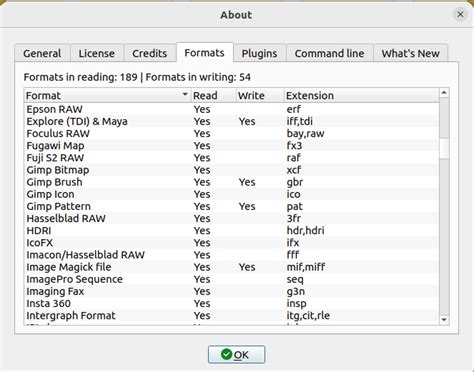Sort by the Read column header
The height and width of the screenshot is (372, 474).
tap(213, 95)
